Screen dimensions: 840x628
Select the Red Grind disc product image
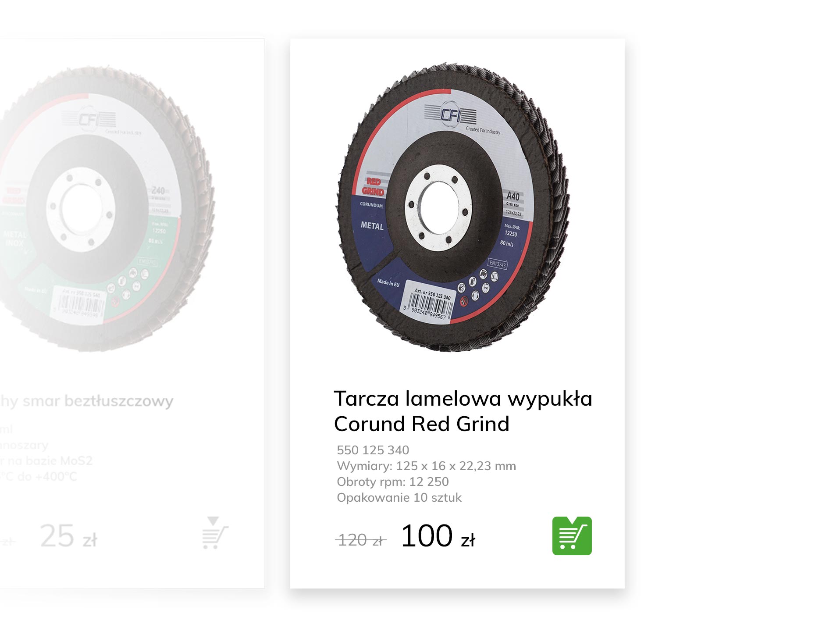452,207
